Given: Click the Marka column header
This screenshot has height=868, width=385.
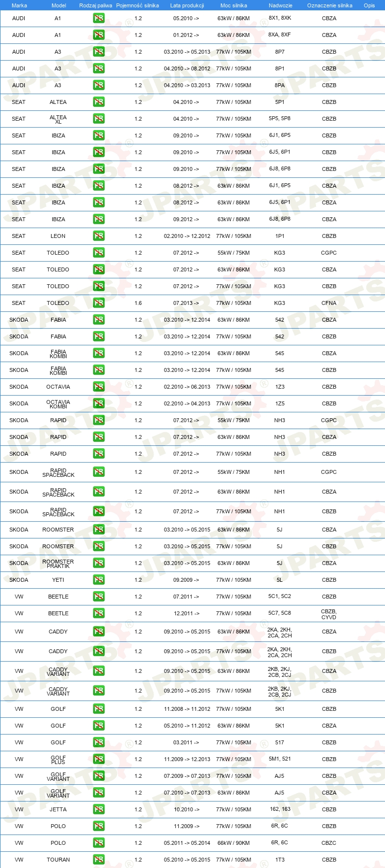Looking at the screenshot, I should click(19, 5).
